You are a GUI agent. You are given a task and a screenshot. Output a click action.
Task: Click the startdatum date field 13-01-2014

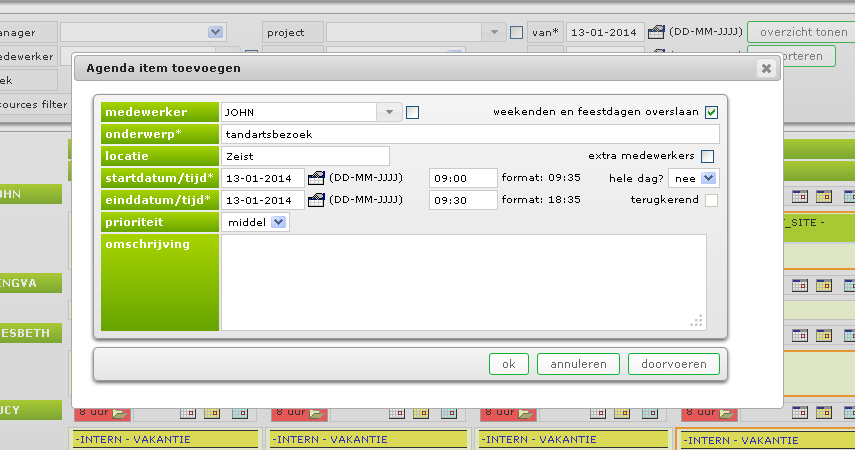[x=263, y=178]
